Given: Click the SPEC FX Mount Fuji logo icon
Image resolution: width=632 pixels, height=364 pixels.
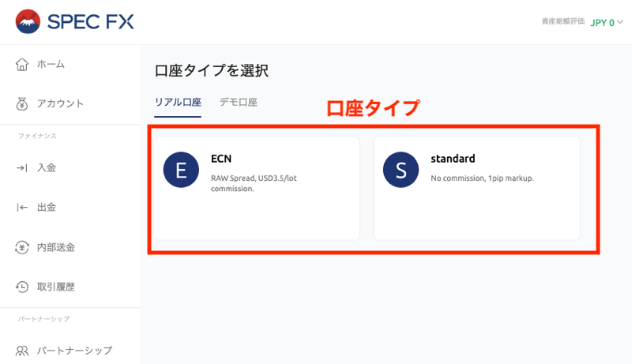Looking at the screenshot, I should pyautogui.click(x=28, y=21).
